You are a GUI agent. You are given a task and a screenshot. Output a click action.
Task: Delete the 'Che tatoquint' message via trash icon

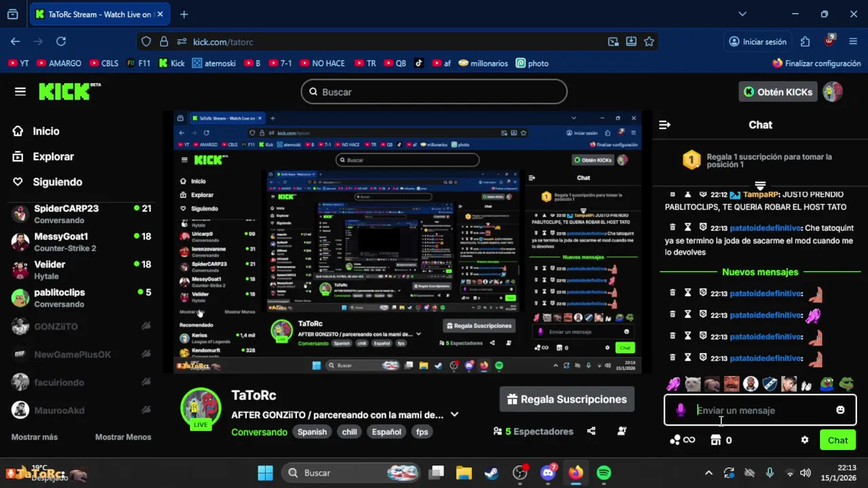(673, 228)
